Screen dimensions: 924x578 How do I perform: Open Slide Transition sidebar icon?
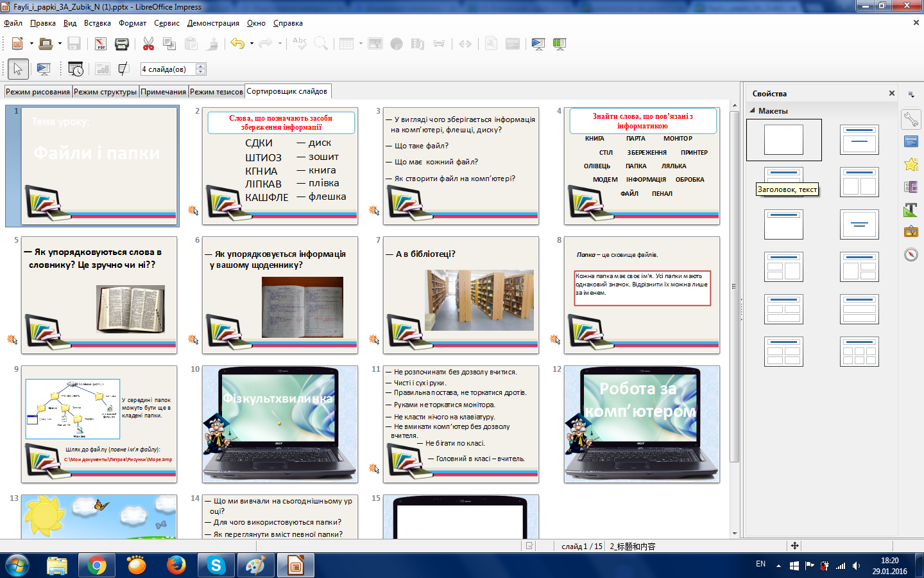(x=911, y=141)
